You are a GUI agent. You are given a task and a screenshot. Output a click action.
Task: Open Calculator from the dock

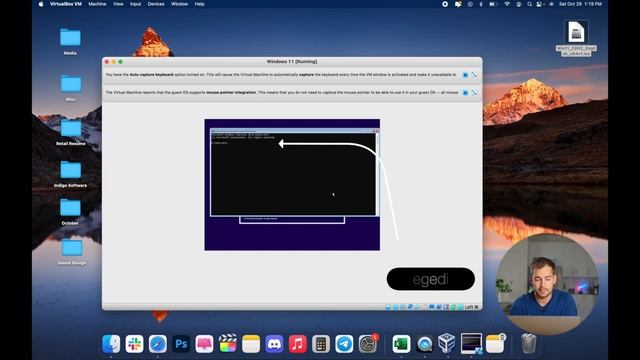coord(321,344)
